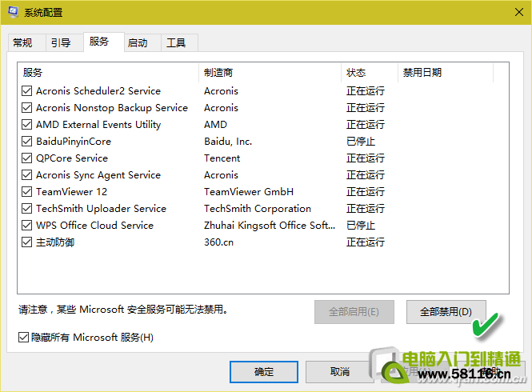Toggle TeamViewer 12 service checkbox
The width and height of the screenshot is (532, 392).
pyautogui.click(x=27, y=192)
